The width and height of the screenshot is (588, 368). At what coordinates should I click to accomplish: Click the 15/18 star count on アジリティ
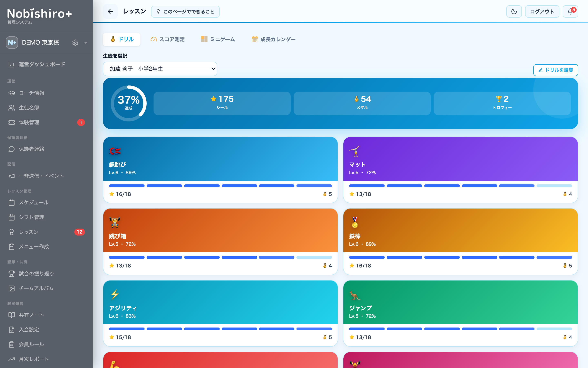click(120, 337)
